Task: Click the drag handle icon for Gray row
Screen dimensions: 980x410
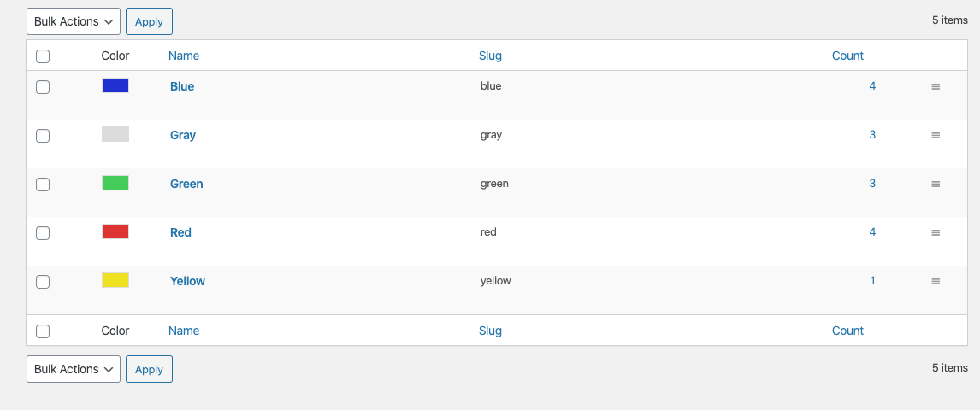Action: [936, 136]
